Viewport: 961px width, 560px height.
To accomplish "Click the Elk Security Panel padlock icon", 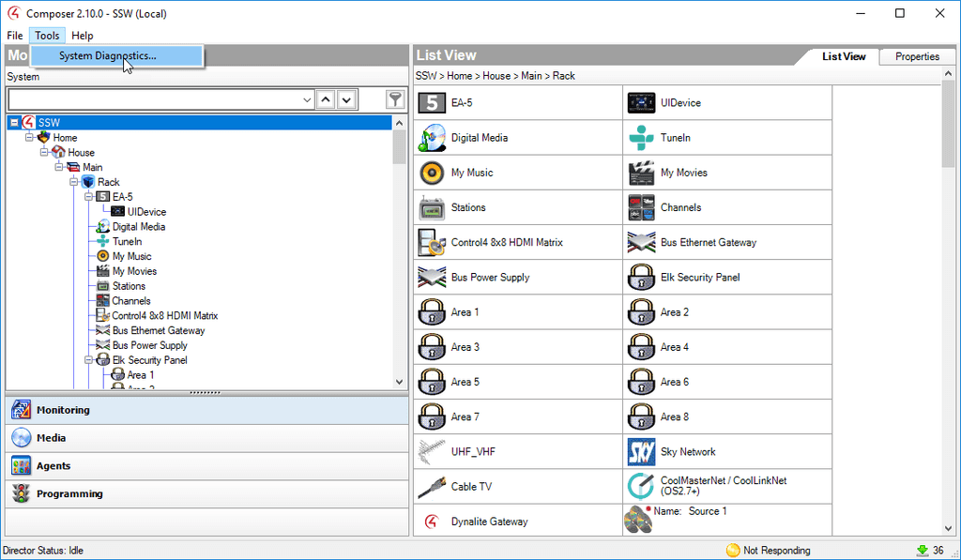I will [639, 277].
